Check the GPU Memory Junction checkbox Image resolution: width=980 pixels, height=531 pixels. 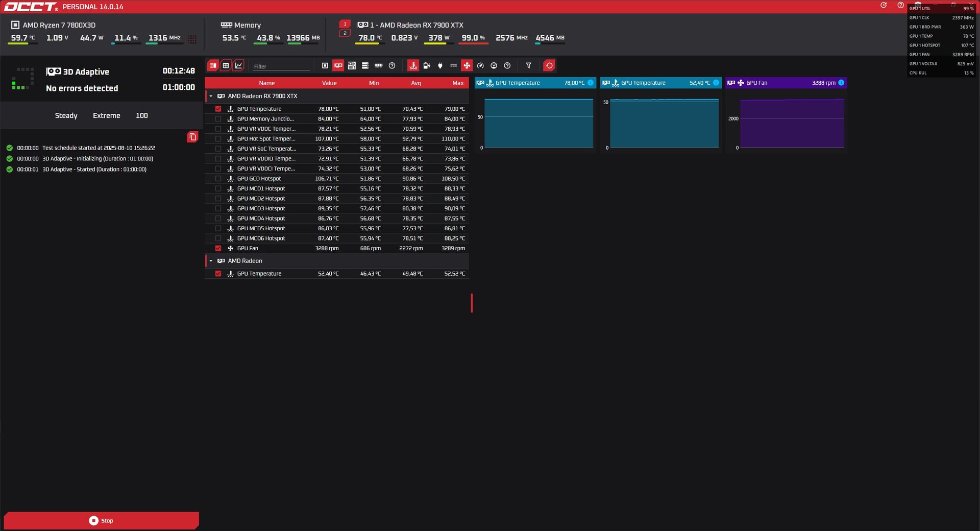(x=218, y=119)
